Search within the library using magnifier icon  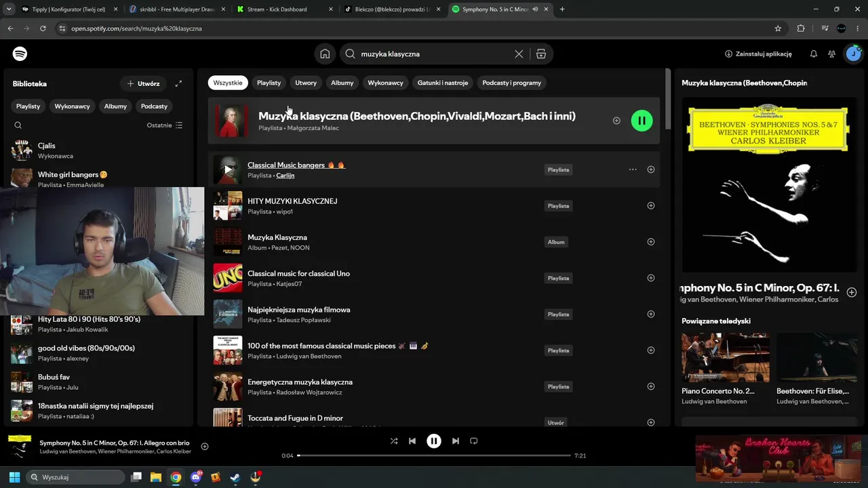[18, 125]
